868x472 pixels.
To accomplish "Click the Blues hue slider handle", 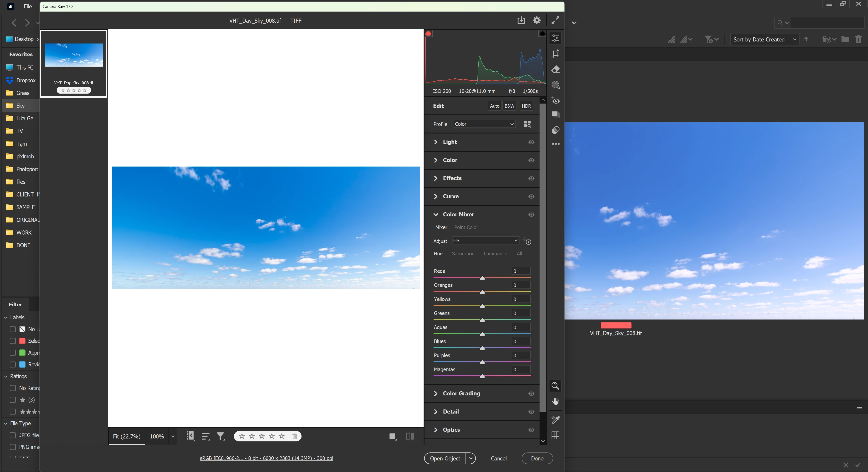I will (482, 348).
